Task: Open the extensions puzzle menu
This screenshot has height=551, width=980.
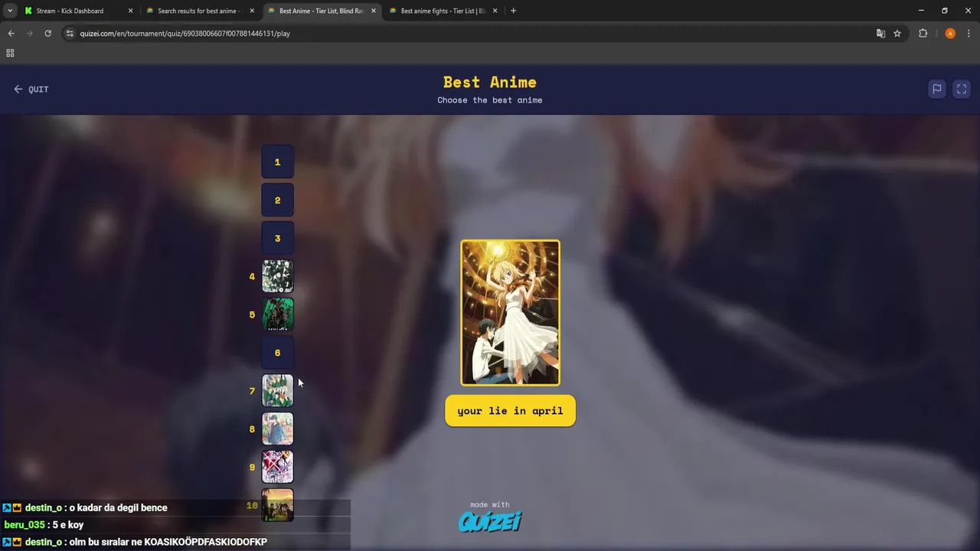Action: [x=923, y=34]
